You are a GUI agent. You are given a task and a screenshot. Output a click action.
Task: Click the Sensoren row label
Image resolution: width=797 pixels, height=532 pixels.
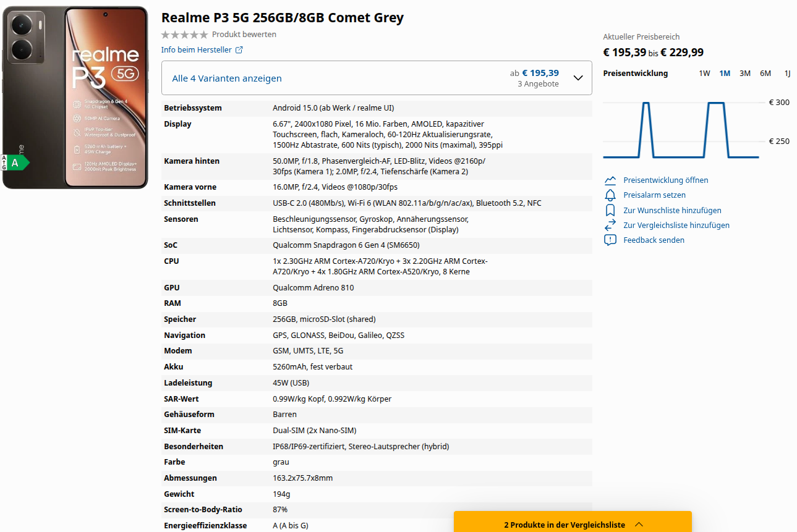(181, 219)
